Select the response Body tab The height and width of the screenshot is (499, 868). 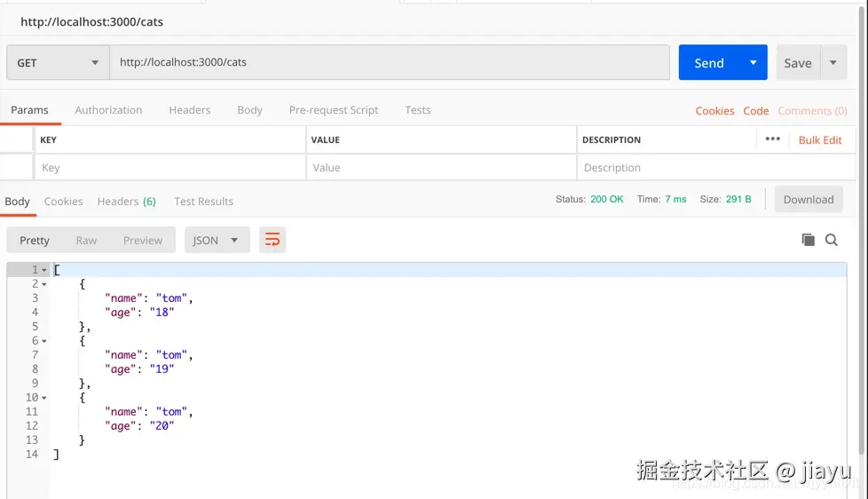point(17,202)
